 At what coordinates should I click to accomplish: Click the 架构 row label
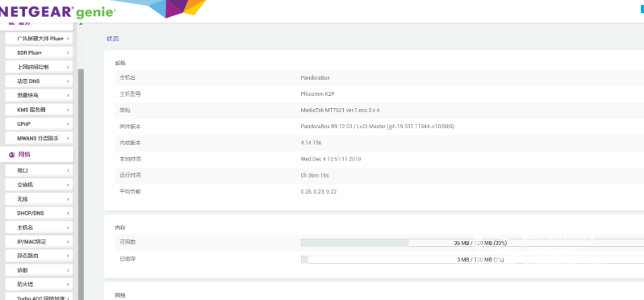click(124, 110)
